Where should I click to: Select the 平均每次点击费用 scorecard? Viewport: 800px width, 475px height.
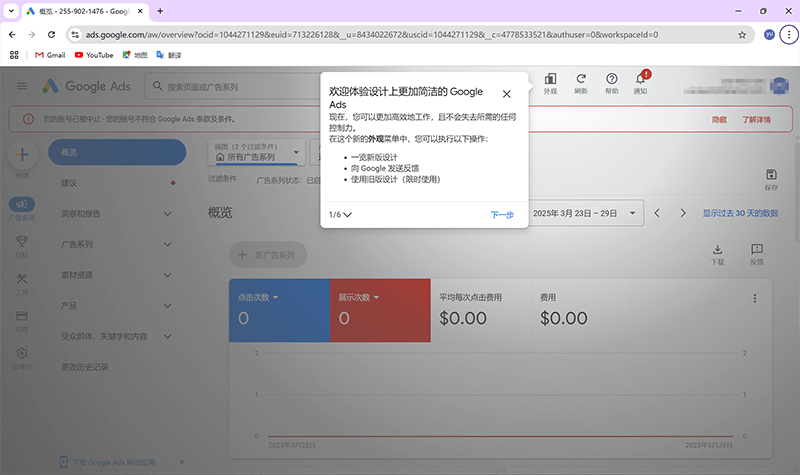point(481,310)
